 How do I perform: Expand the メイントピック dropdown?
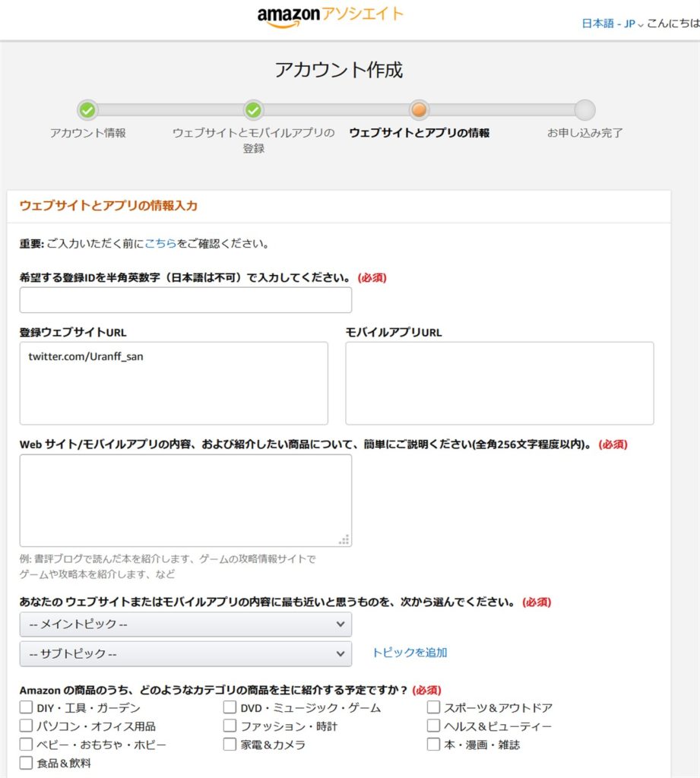coord(185,625)
